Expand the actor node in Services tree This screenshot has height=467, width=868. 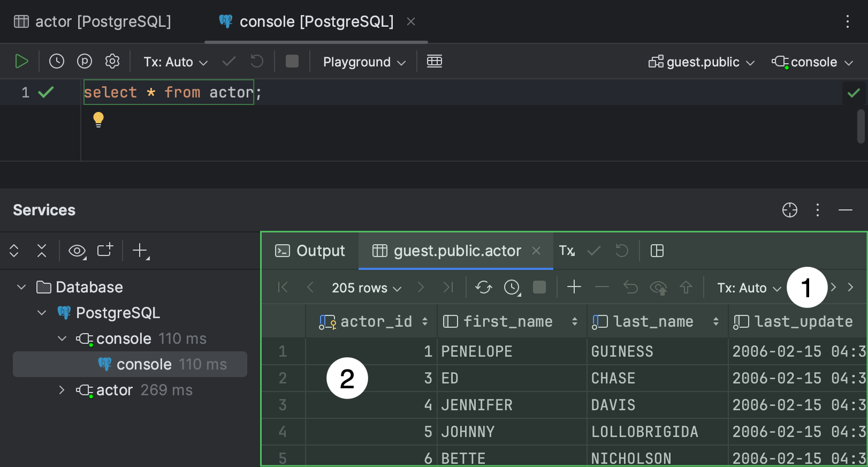[62, 390]
